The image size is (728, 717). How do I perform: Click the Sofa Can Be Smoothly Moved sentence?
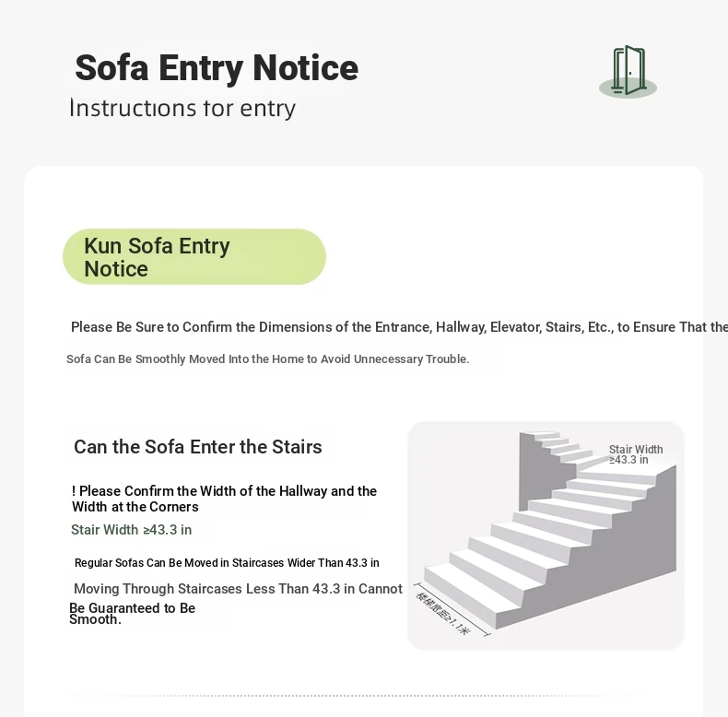coord(267,359)
